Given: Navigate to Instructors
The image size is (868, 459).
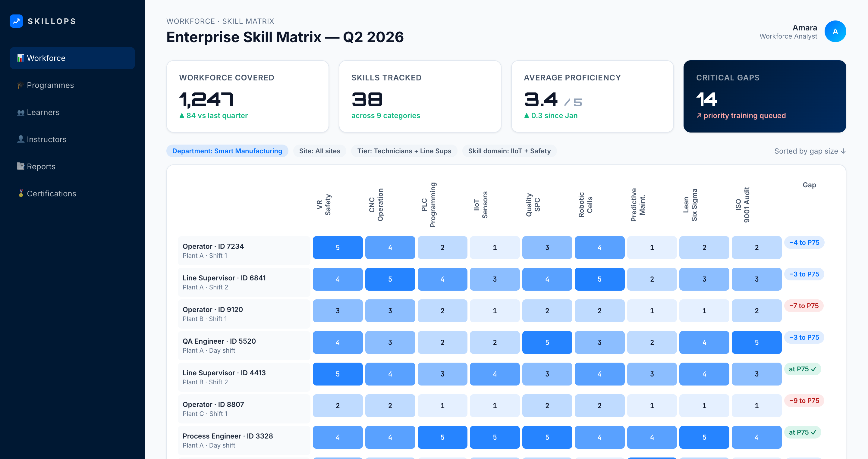Looking at the screenshot, I should 72,139.
